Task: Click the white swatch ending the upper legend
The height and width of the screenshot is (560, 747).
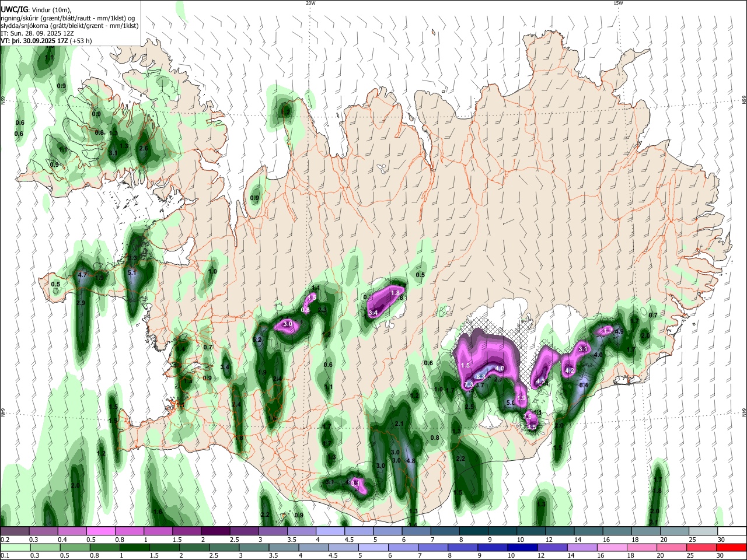Action: pyautogui.click(x=732, y=531)
